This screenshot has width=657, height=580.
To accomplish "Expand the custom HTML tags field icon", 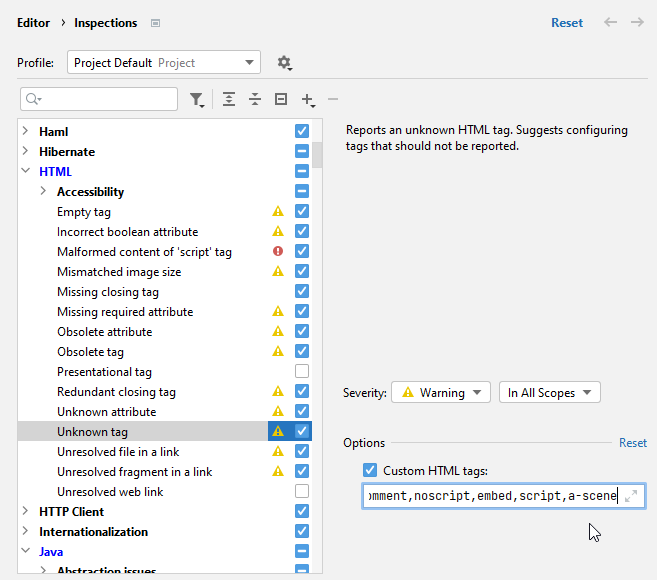I will [x=630, y=496].
